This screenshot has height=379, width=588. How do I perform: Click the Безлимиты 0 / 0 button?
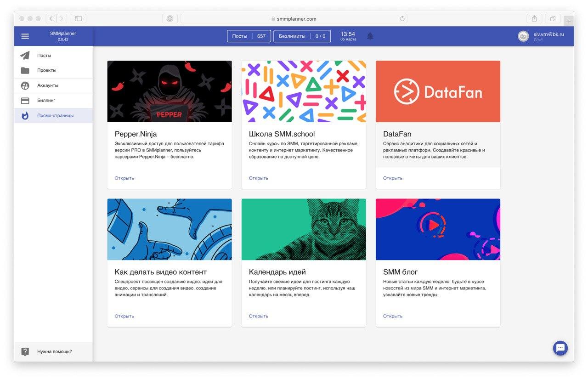point(302,36)
